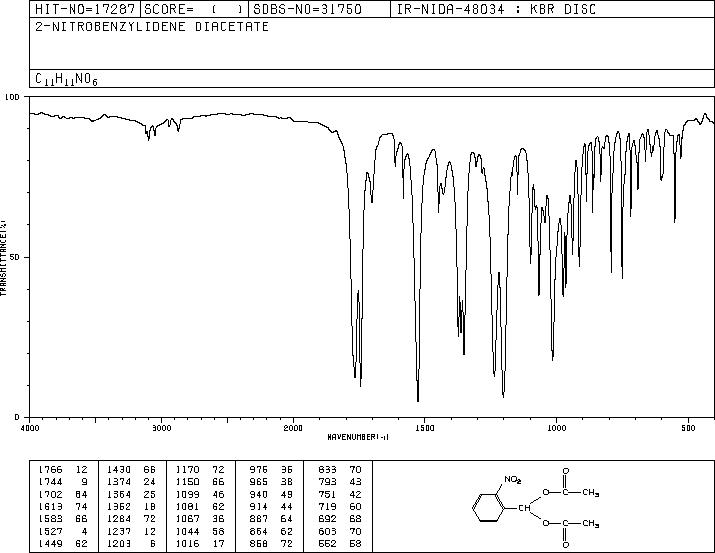Screen dimensions: 715x553
Task: Click the molecular formula C11H11NO6
Action: (67, 79)
